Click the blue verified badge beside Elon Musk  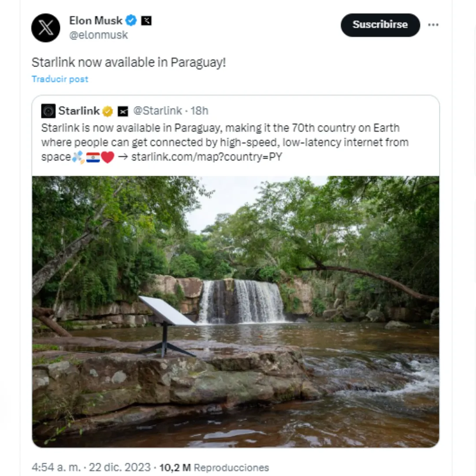click(x=131, y=20)
